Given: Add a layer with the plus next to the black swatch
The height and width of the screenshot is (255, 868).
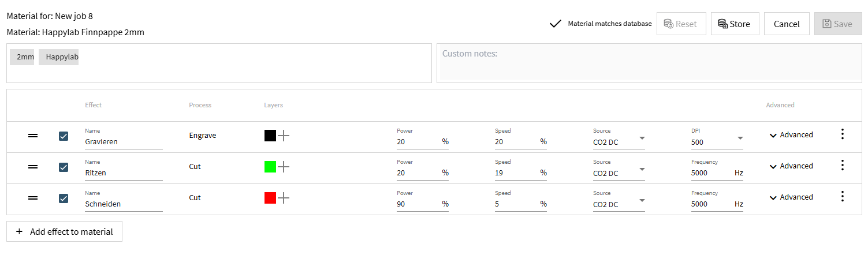Looking at the screenshot, I should coord(284,136).
